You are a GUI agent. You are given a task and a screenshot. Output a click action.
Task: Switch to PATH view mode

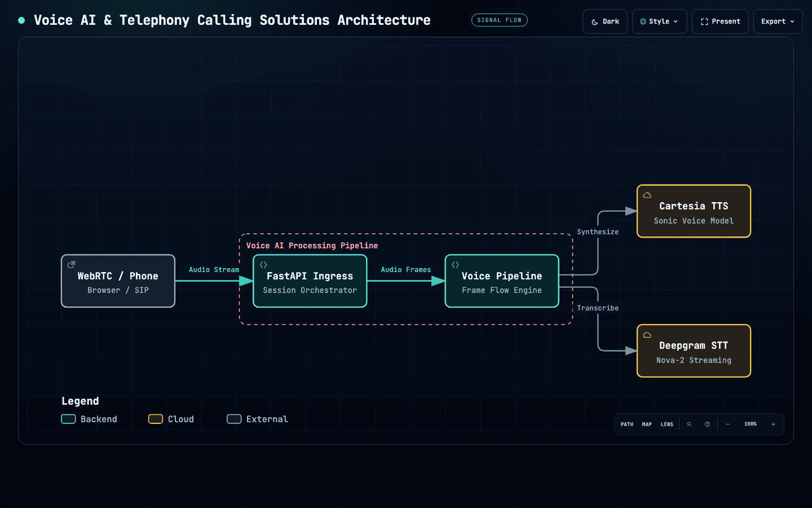627,424
